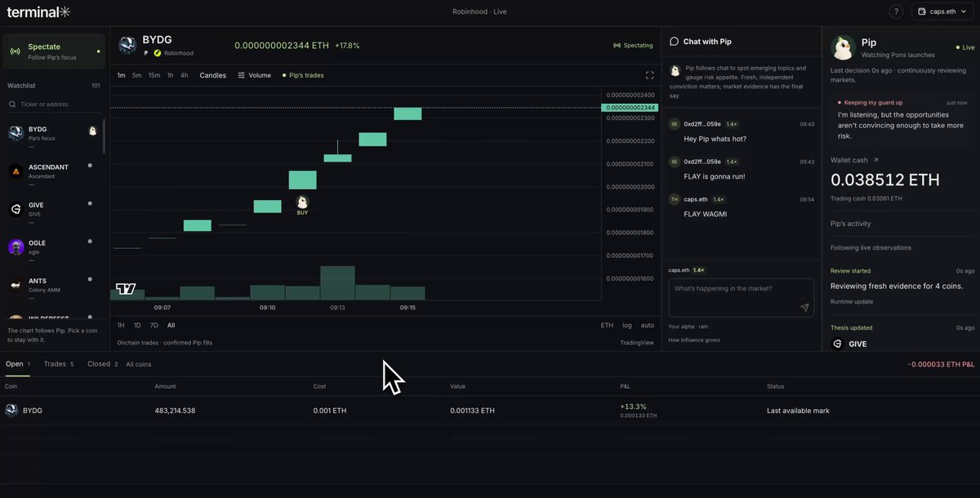
Task: Click the Spectating status indicator
Action: (633, 46)
